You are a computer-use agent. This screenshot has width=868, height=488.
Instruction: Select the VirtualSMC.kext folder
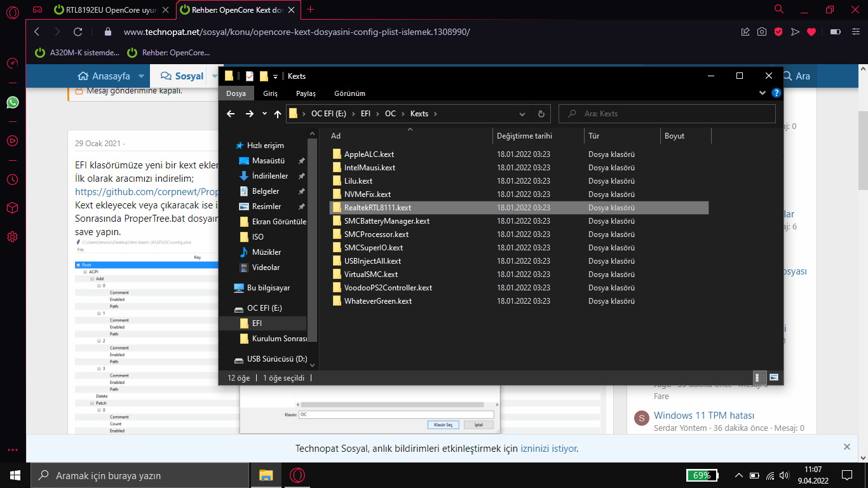pyautogui.click(x=371, y=274)
